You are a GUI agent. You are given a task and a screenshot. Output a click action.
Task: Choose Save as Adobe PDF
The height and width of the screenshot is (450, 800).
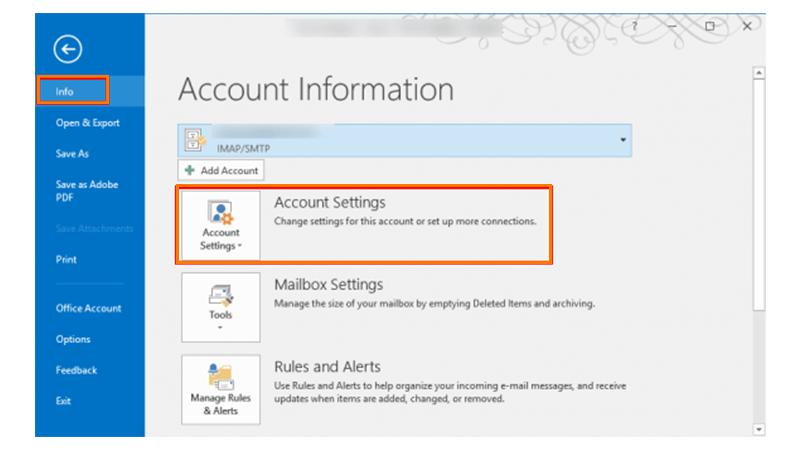pos(87,191)
